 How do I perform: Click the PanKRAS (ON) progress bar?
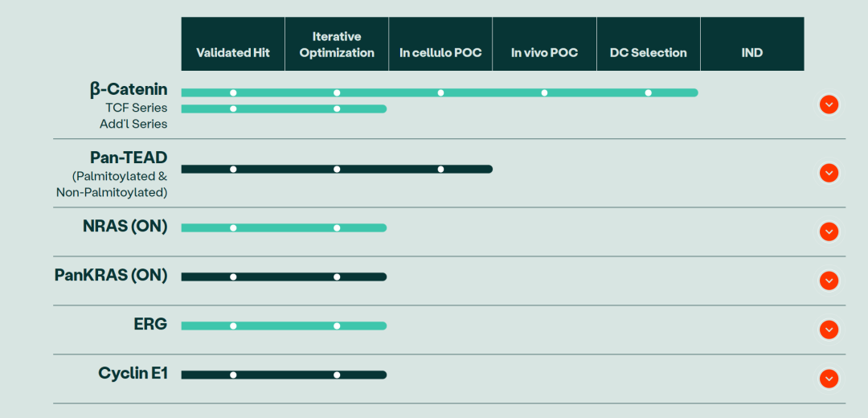[x=284, y=277]
